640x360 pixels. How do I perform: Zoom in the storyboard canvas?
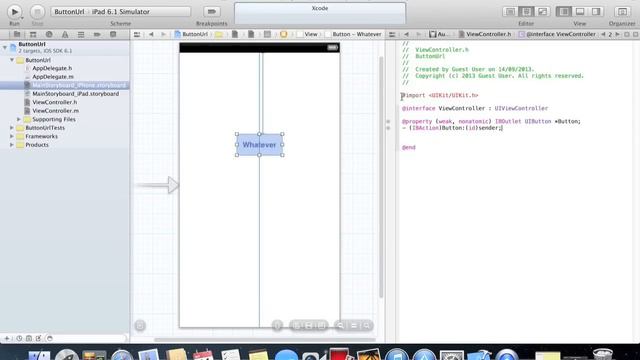pyautogui.click(x=367, y=326)
